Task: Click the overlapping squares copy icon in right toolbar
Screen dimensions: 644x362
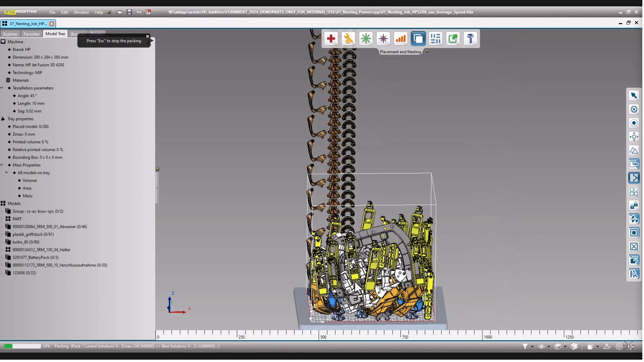Action: click(634, 260)
